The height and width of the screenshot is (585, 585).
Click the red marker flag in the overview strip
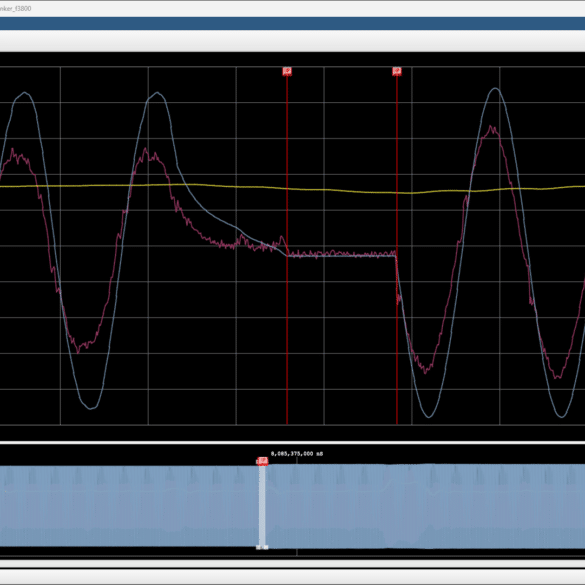[x=263, y=462]
